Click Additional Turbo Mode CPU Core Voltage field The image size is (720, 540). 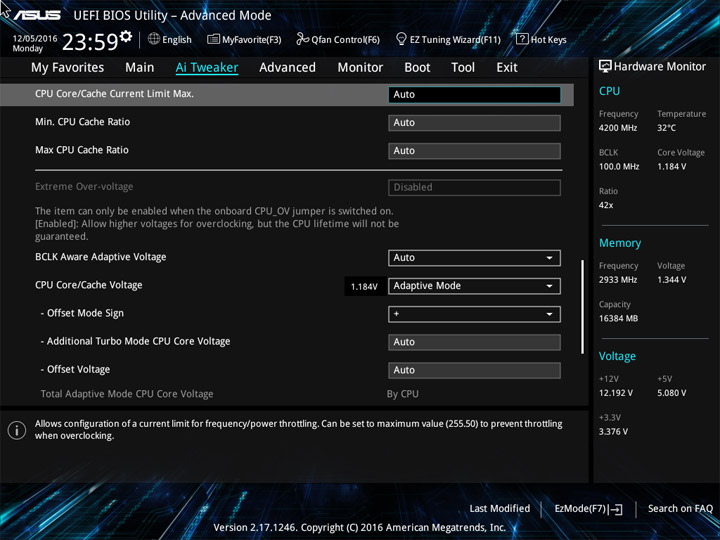[x=474, y=342]
